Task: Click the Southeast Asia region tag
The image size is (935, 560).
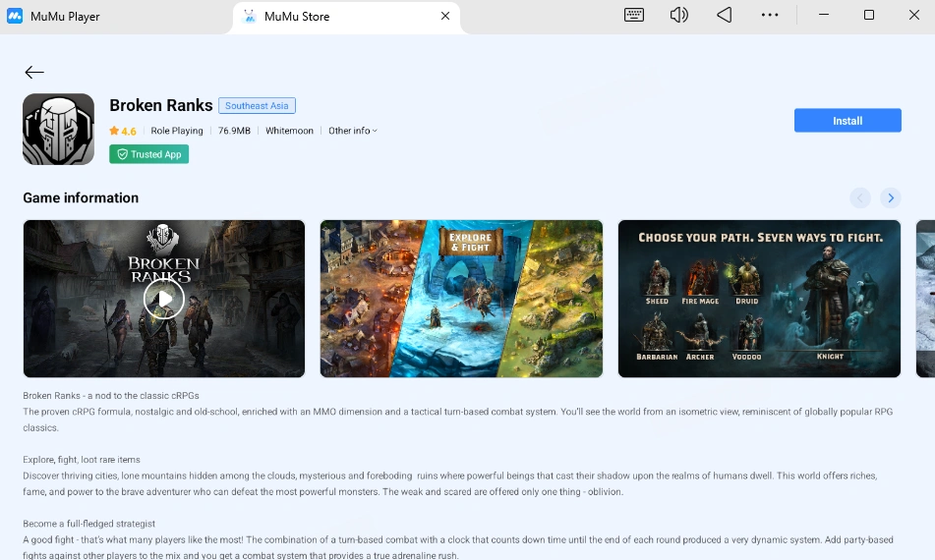Action: (x=257, y=105)
